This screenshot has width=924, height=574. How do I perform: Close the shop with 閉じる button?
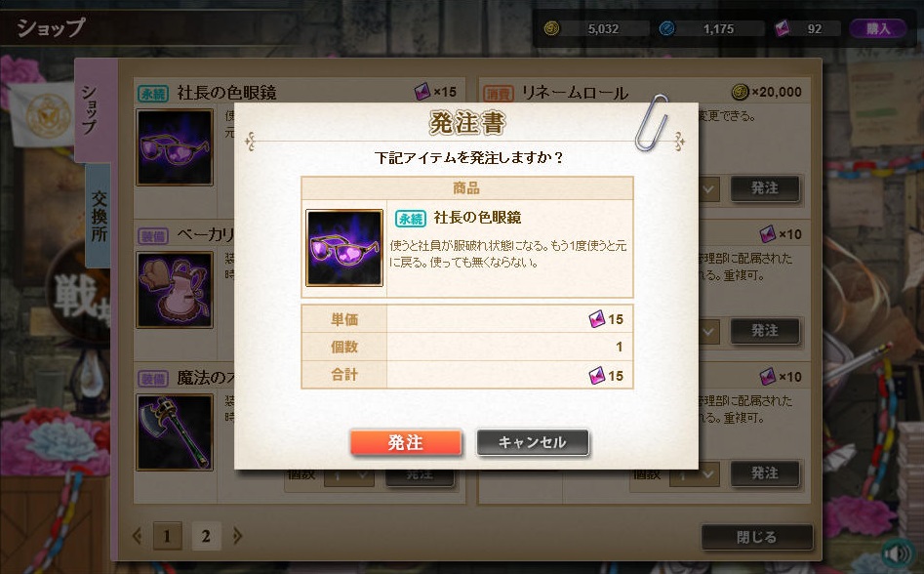tap(756, 537)
